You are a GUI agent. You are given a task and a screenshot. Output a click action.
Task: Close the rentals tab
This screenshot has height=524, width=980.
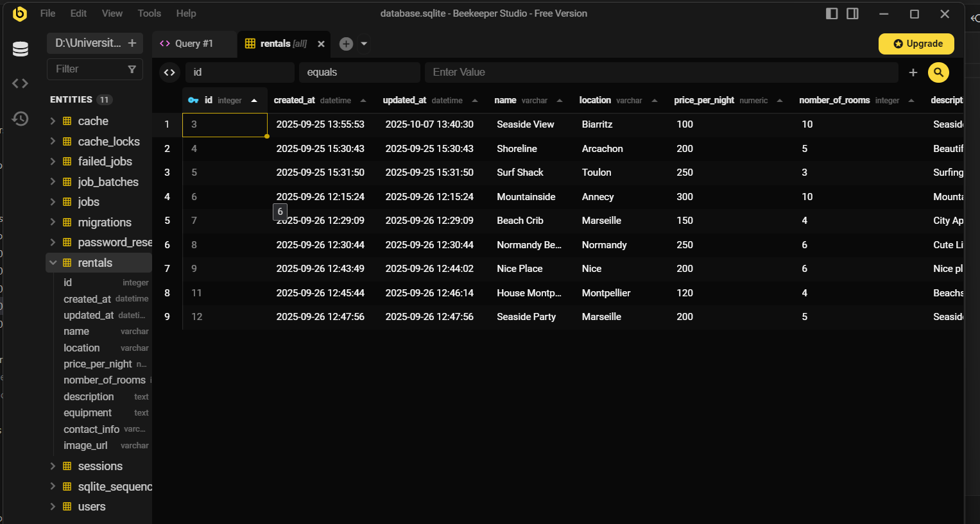click(x=321, y=44)
